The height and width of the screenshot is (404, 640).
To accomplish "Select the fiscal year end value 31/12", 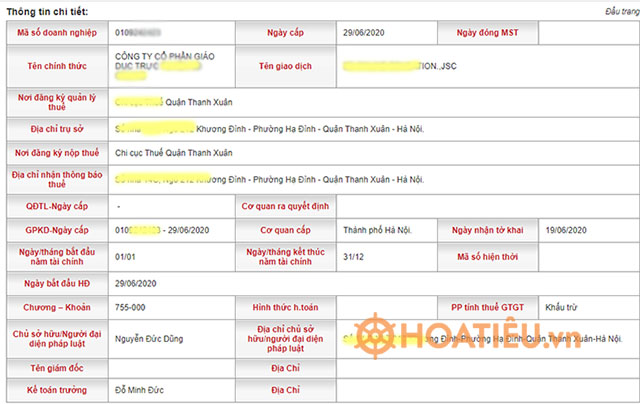I will (x=353, y=256).
